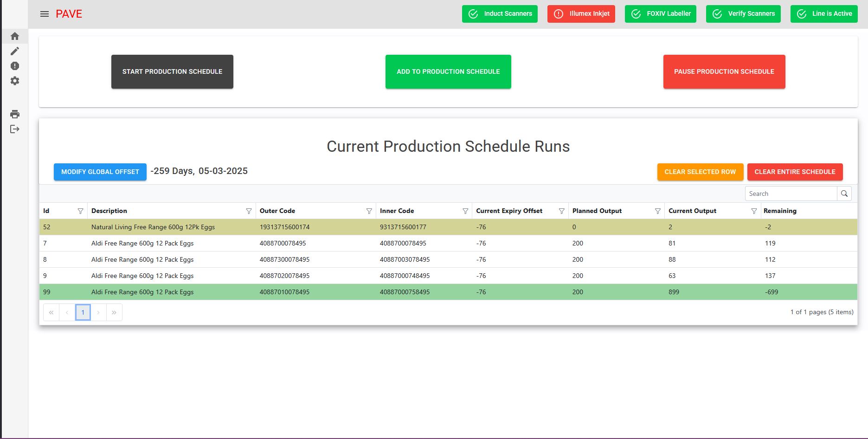This screenshot has width=868, height=439.
Task: Open filter for Description column
Action: pyautogui.click(x=249, y=211)
